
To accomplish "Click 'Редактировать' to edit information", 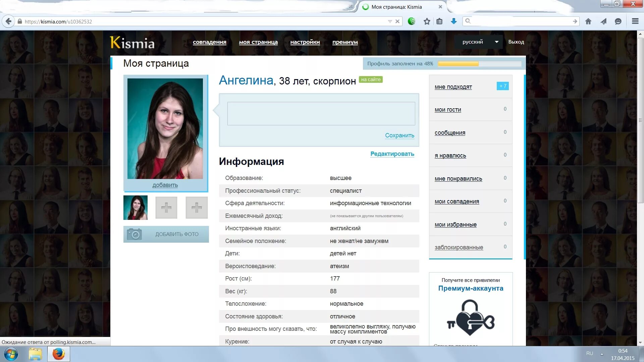I will pos(392,154).
